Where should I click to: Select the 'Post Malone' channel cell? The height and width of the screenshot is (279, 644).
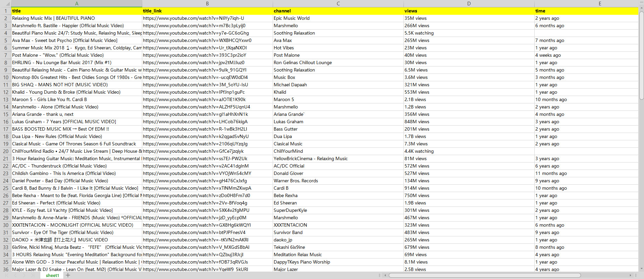pos(338,55)
